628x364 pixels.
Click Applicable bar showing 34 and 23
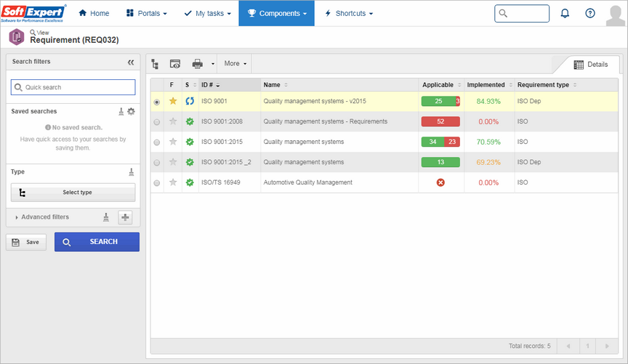(x=440, y=142)
